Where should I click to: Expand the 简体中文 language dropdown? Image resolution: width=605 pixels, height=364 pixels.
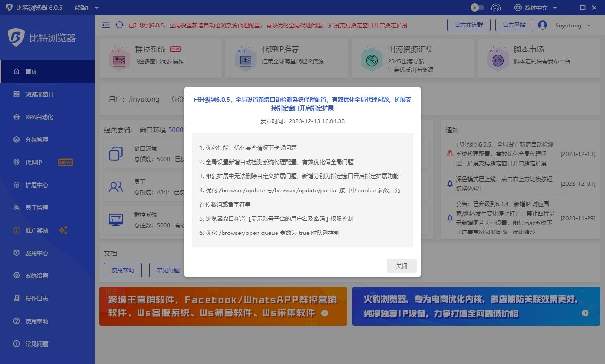(535, 8)
